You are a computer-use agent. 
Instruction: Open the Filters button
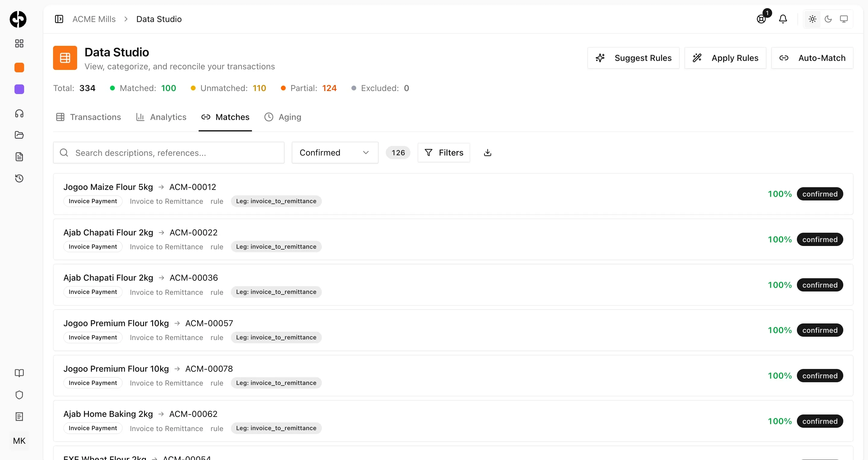click(444, 153)
